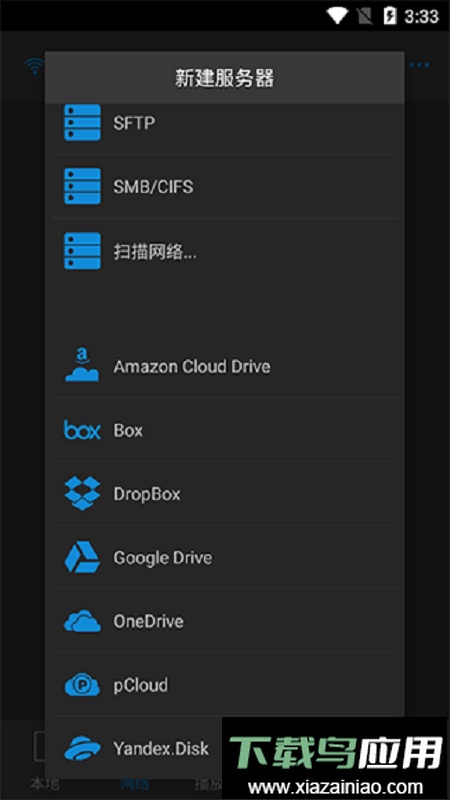Tap the 3:33 clock in status bar
450x800 pixels.
422,16
